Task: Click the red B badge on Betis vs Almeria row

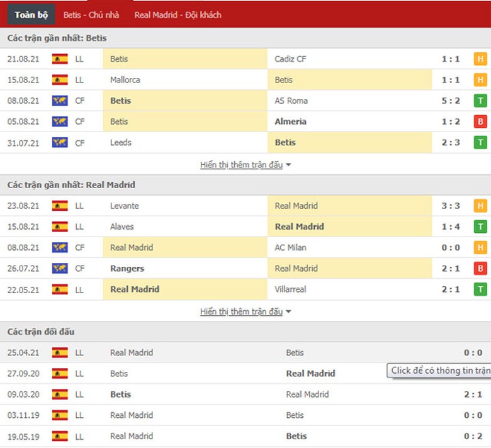Action: pos(480,121)
